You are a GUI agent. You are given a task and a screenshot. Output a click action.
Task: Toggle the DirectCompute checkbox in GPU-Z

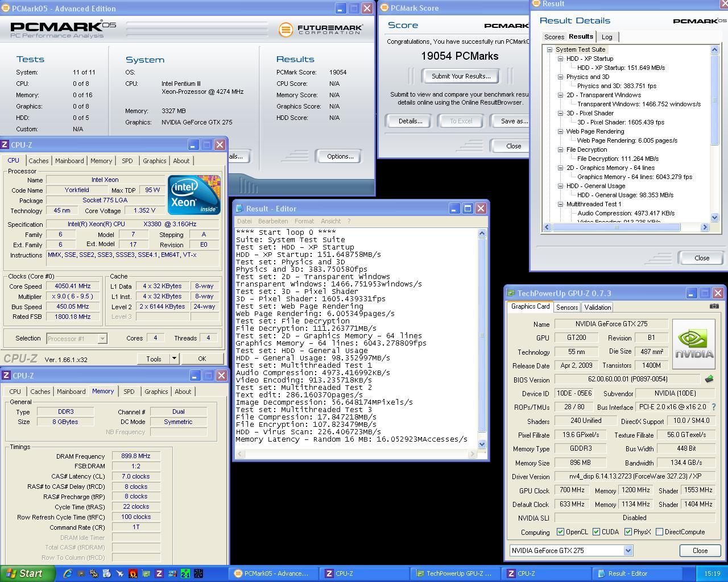coord(659,532)
